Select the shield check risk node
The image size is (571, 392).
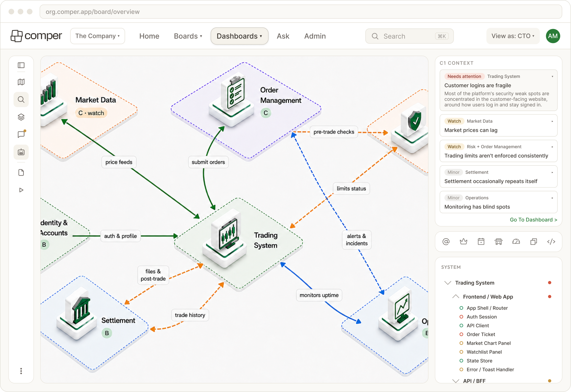tap(410, 128)
